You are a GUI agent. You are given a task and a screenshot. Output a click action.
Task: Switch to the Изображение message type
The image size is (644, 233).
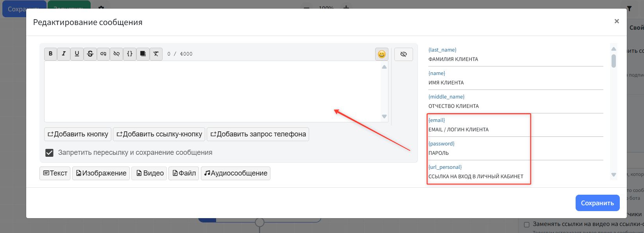101,173
